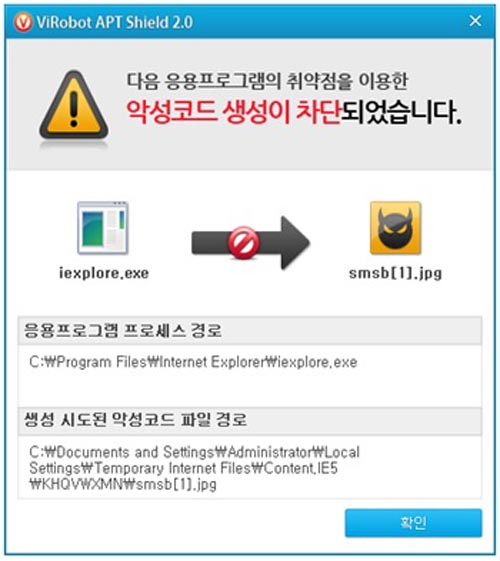Click the black devil malware file icon
Image resolution: width=500 pixels, height=561 pixels.
pos(396,228)
